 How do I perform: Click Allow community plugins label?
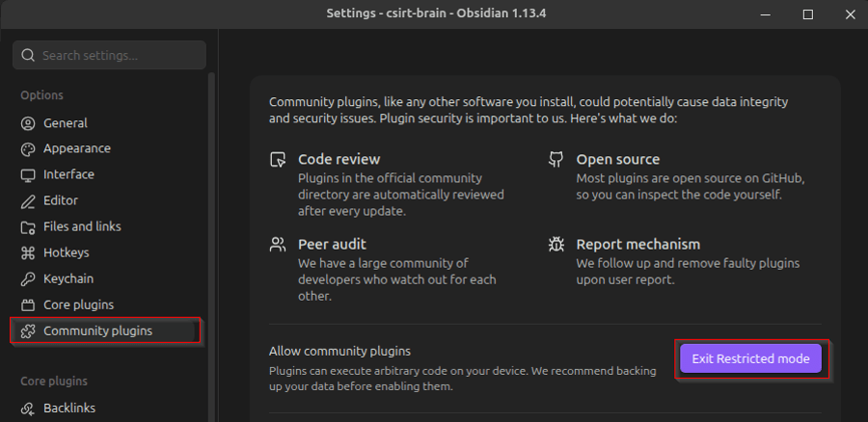point(339,351)
